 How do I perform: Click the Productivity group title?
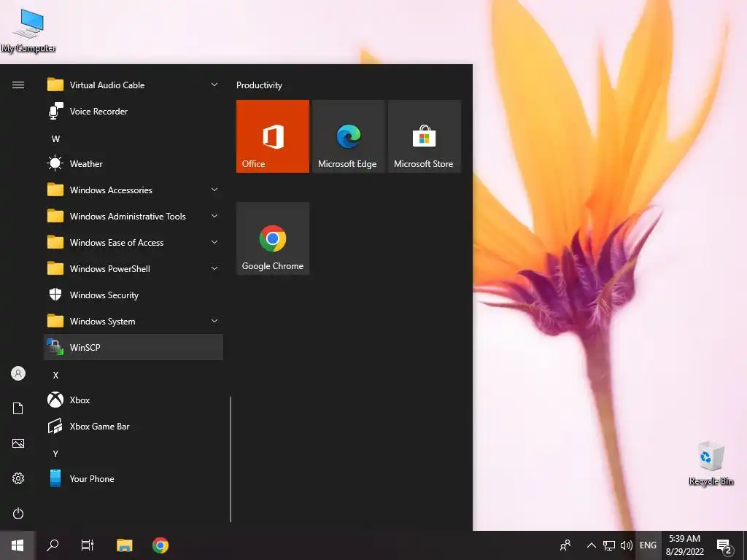coord(259,85)
